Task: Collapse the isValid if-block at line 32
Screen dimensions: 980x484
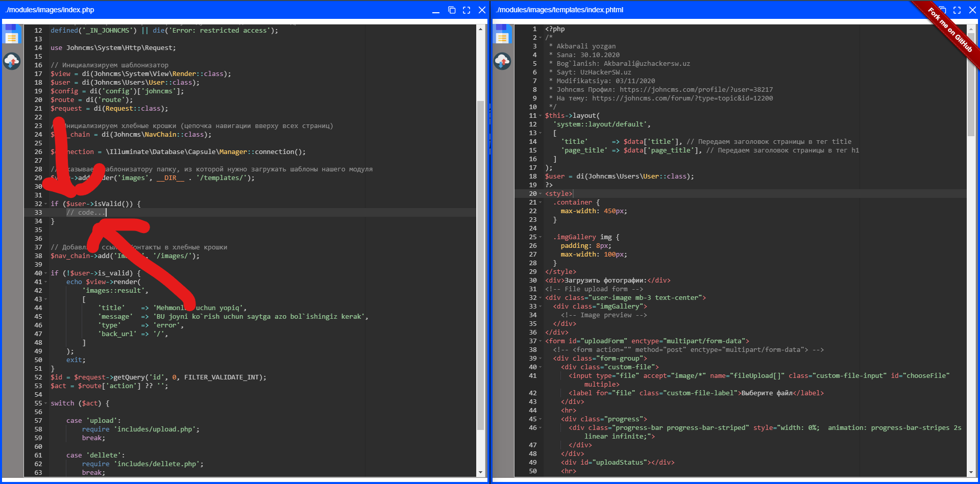Action: click(x=46, y=204)
